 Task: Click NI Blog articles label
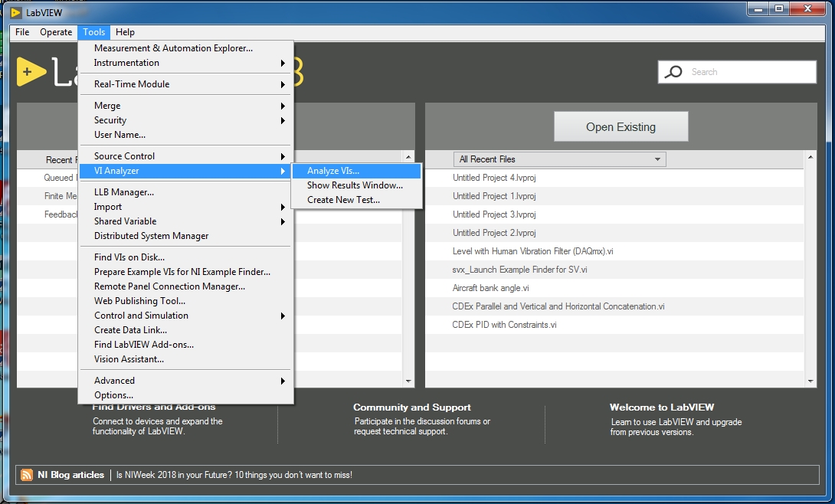tap(70, 475)
